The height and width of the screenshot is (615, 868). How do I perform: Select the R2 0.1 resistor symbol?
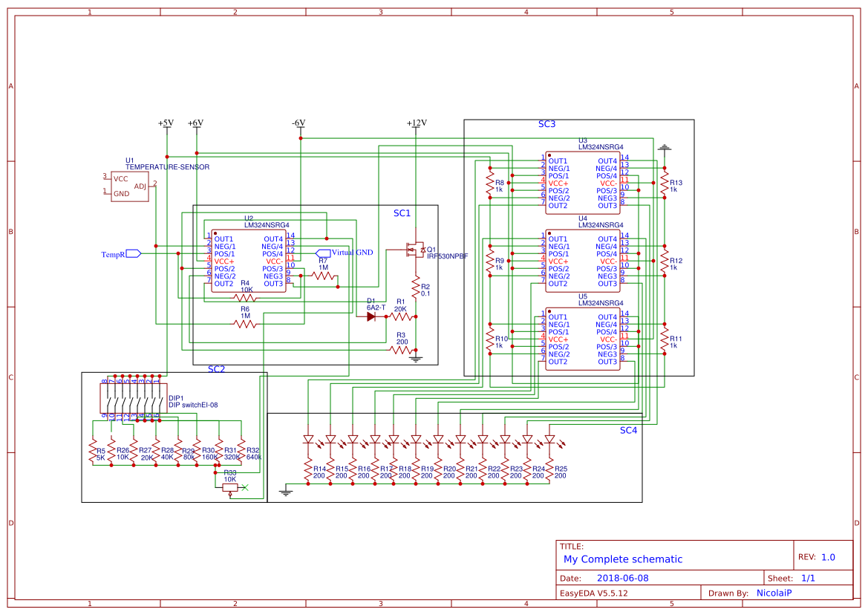[x=416, y=288]
